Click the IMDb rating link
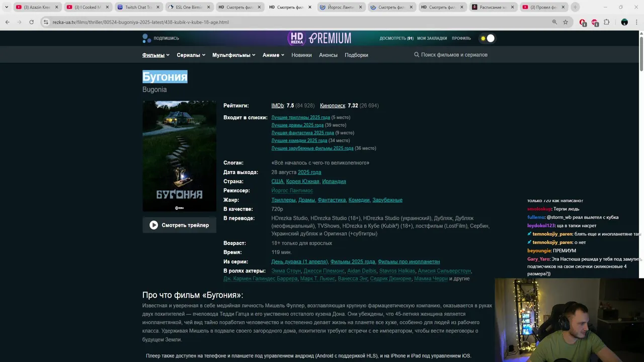644x362 pixels. 277,106
